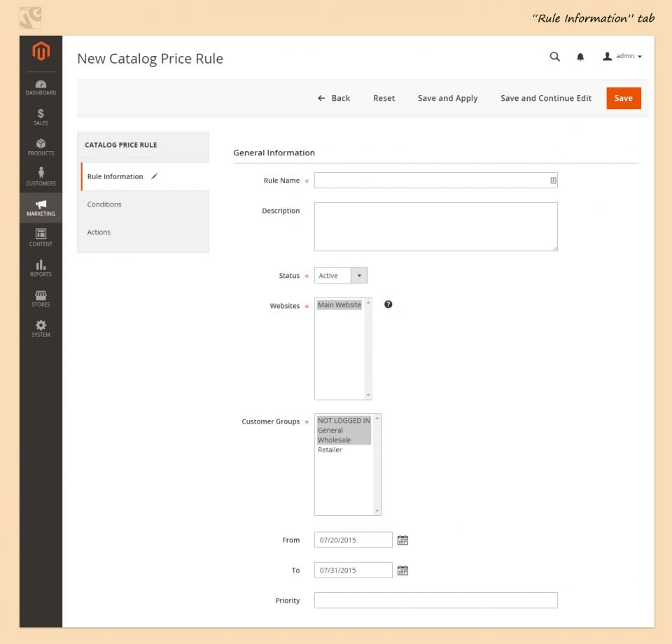Viewport: 672px width, 644px height.
Task: Open the Products section icon
Action: tap(40, 146)
